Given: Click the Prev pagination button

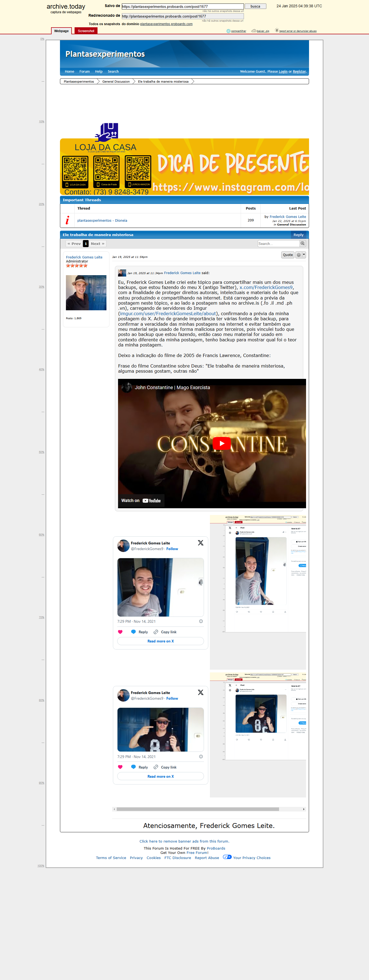Looking at the screenshot, I should coord(74,244).
